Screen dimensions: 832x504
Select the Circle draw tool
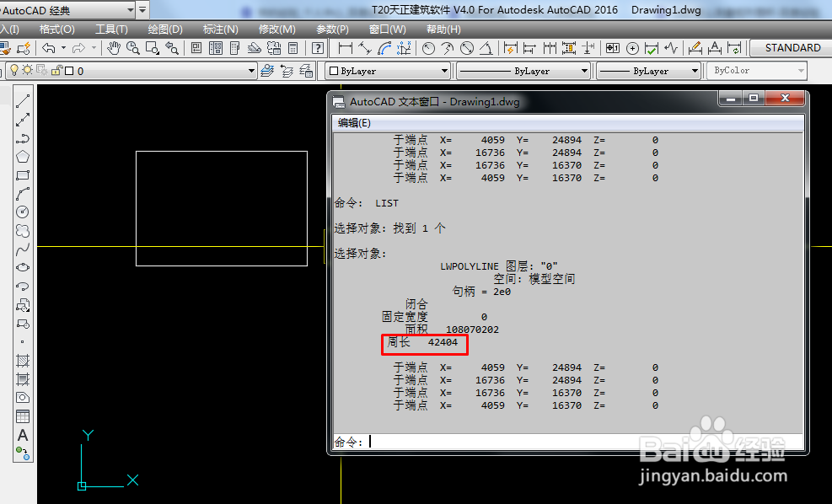[x=22, y=212]
